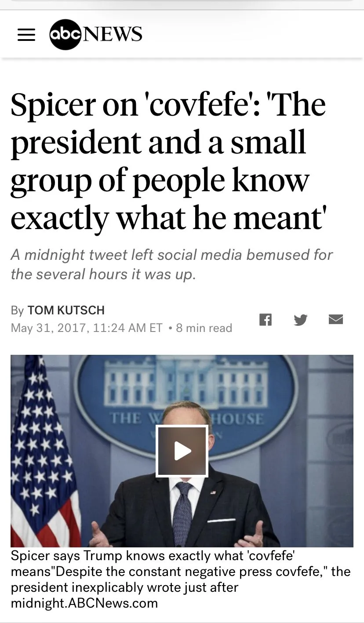
Task: Click the May 31, 2017 timestamp
Action: (87, 328)
